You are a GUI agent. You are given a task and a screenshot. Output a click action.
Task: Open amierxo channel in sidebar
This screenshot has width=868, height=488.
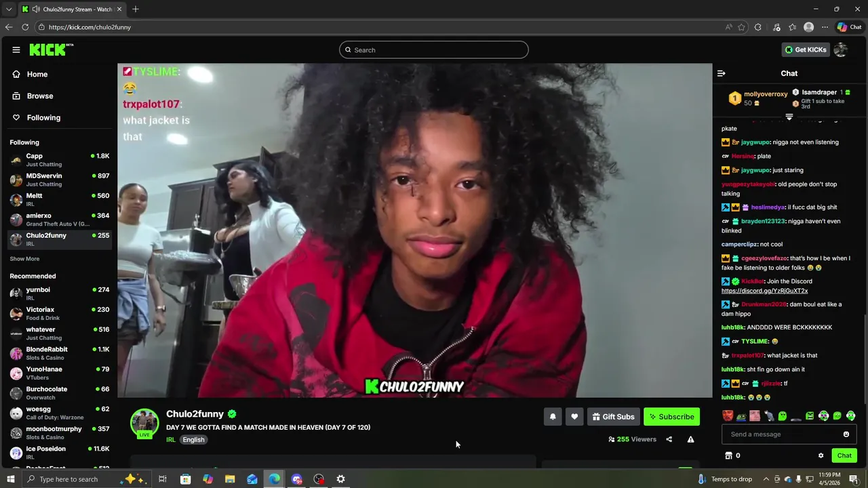point(60,220)
